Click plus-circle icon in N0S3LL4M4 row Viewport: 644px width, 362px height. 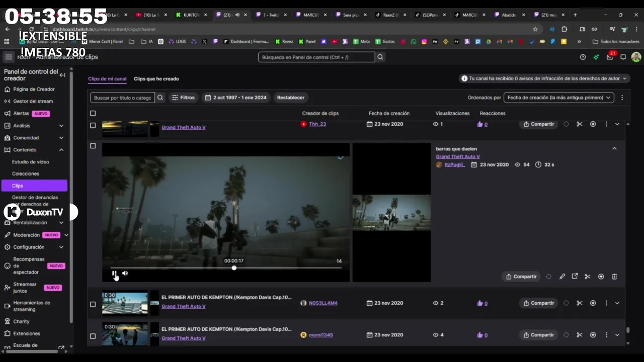(593, 303)
